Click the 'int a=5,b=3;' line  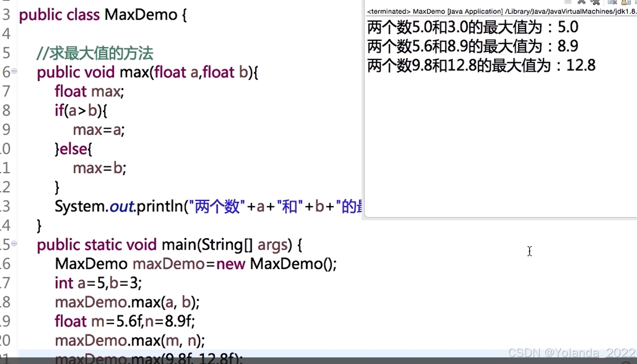[98, 283]
